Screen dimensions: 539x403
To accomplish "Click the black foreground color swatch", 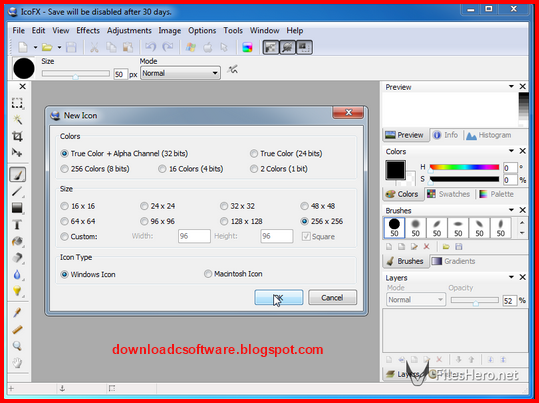I will [395, 170].
